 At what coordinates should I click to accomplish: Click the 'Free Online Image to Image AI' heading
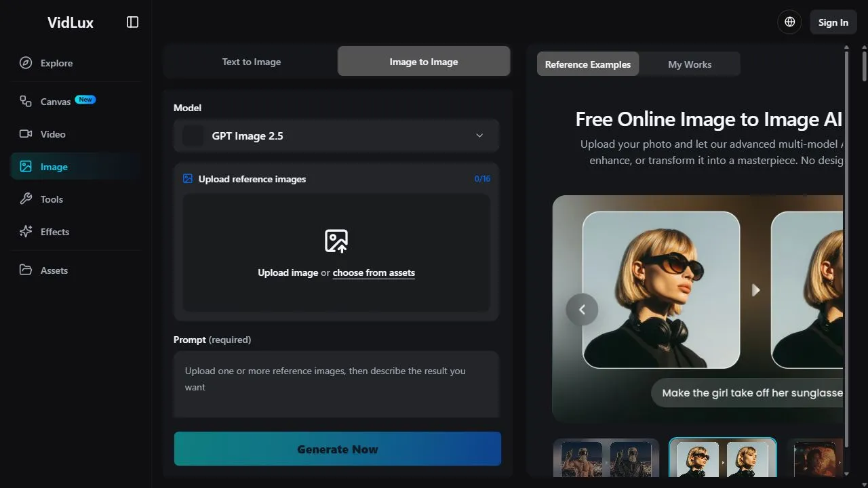(709, 119)
